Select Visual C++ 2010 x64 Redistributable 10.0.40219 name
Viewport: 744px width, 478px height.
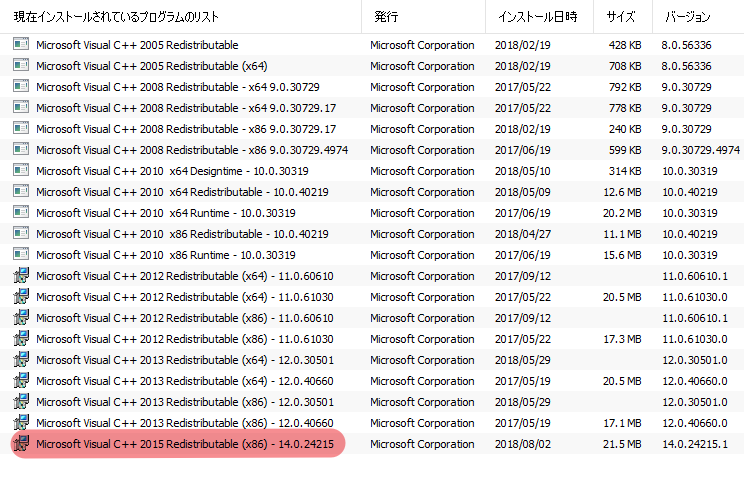click(x=182, y=192)
